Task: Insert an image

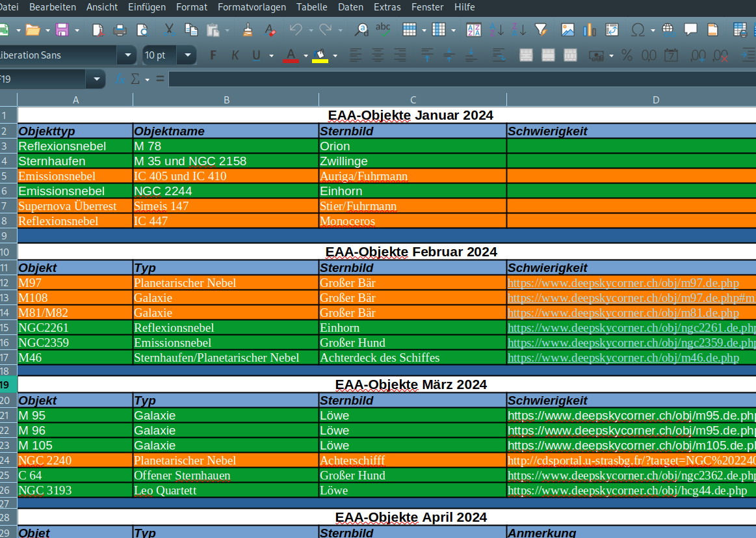Action: pos(567,31)
